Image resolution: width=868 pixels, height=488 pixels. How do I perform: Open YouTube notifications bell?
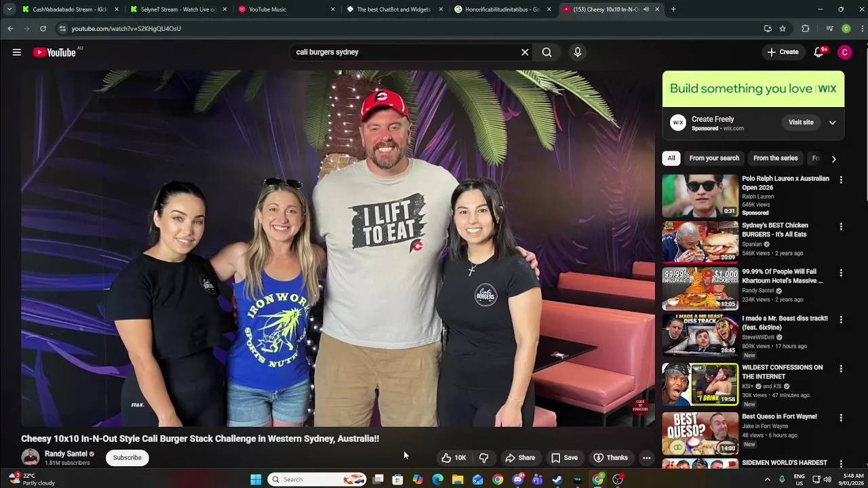tap(818, 52)
